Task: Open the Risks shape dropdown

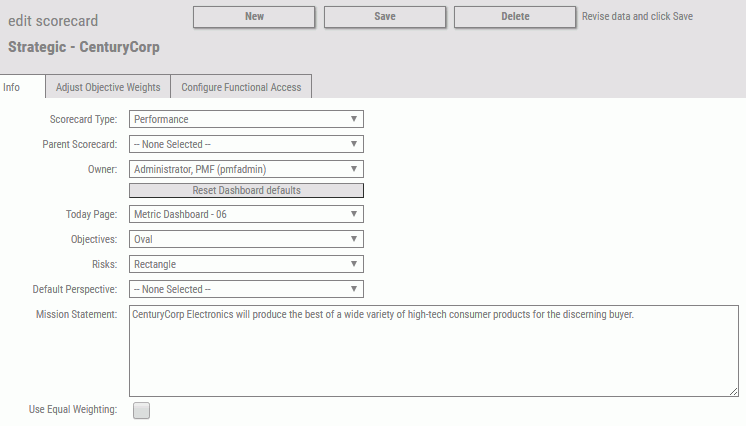Action: point(246,264)
